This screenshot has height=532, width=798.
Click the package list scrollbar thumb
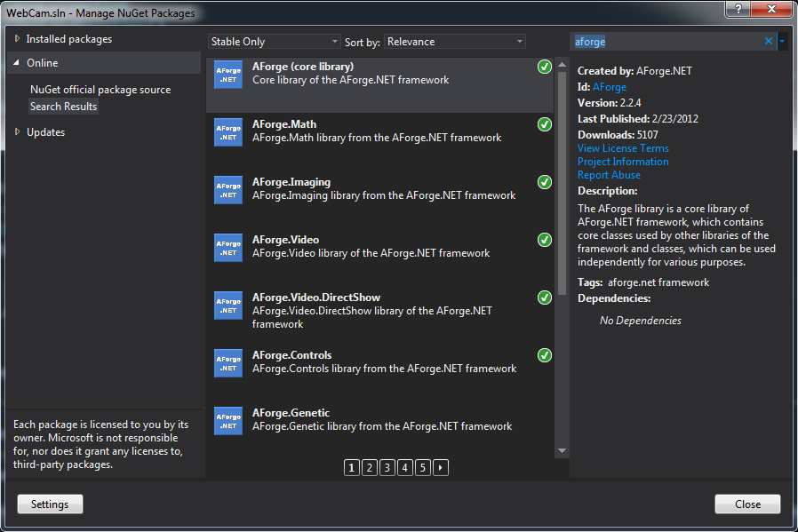click(562, 183)
